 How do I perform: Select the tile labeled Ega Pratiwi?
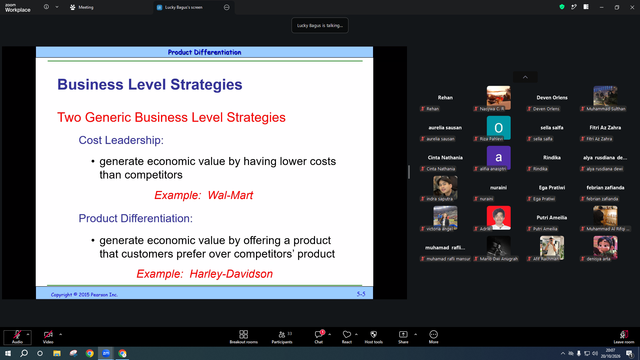point(552,188)
